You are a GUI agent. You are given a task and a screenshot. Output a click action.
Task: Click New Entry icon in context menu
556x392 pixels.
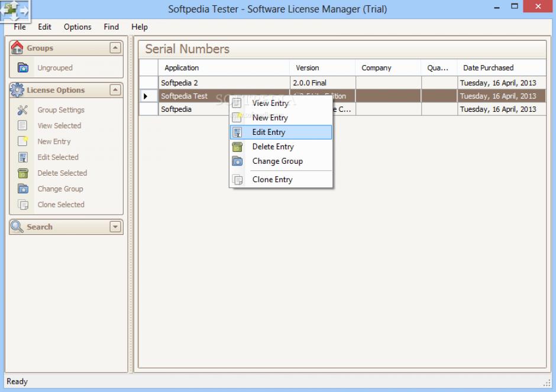coord(237,117)
